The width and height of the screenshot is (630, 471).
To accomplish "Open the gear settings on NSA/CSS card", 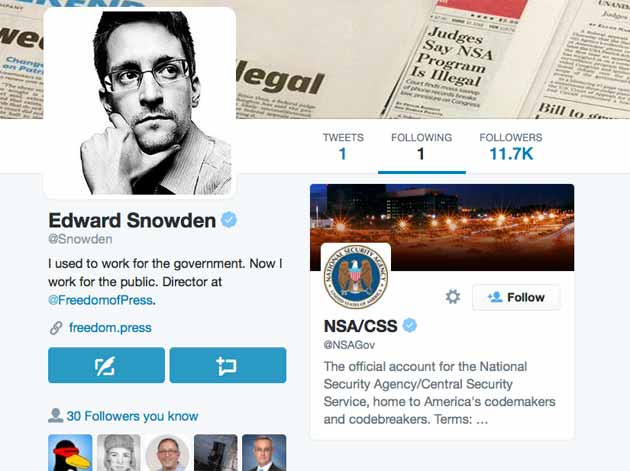I will click(x=453, y=297).
